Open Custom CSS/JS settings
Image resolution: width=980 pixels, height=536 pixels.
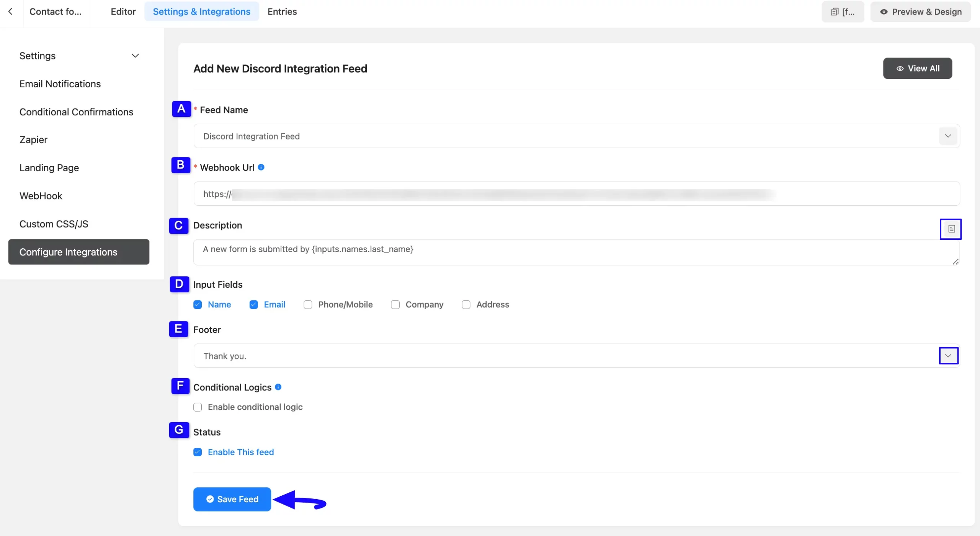pyautogui.click(x=54, y=224)
